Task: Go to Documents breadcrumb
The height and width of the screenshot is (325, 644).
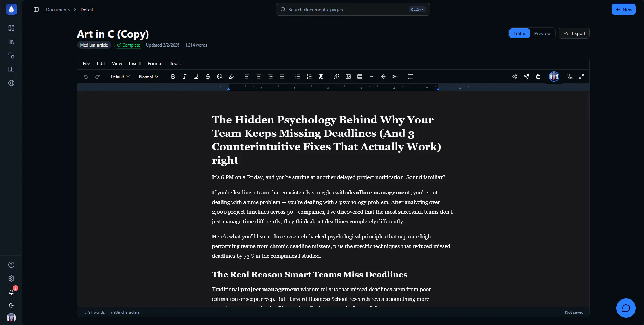Action: point(58,10)
